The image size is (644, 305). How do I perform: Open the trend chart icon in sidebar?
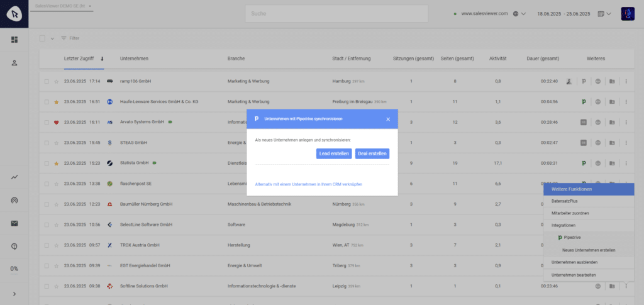click(14, 177)
